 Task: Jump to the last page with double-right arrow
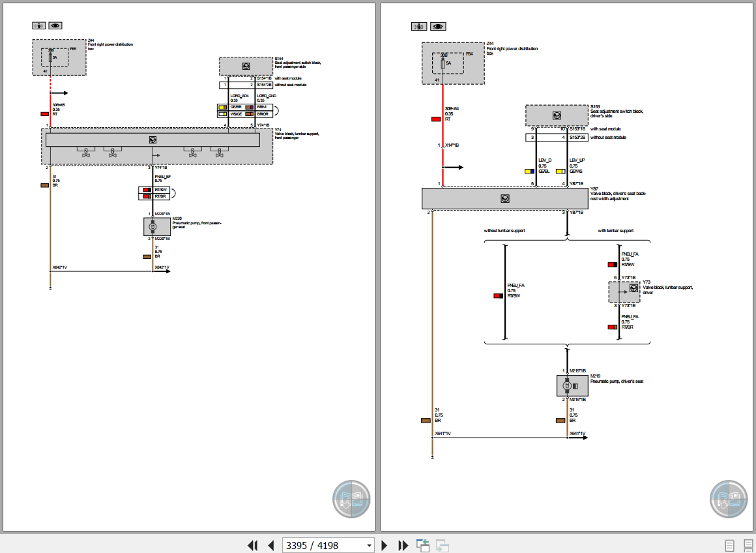[402, 545]
